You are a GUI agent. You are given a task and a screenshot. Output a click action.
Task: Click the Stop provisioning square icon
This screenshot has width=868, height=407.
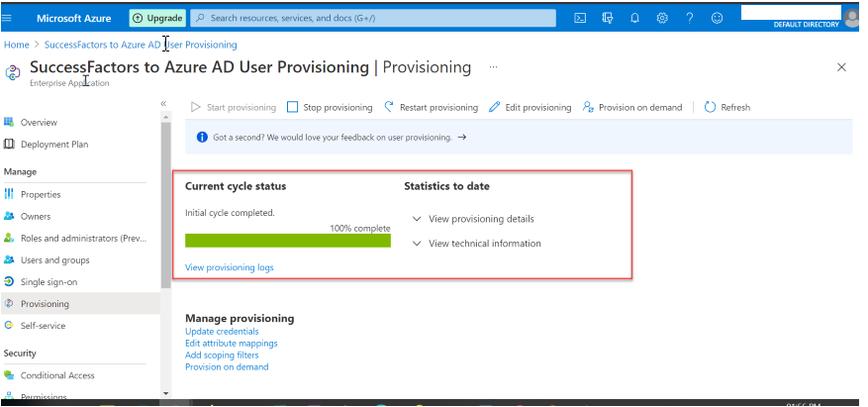coord(293,107)
